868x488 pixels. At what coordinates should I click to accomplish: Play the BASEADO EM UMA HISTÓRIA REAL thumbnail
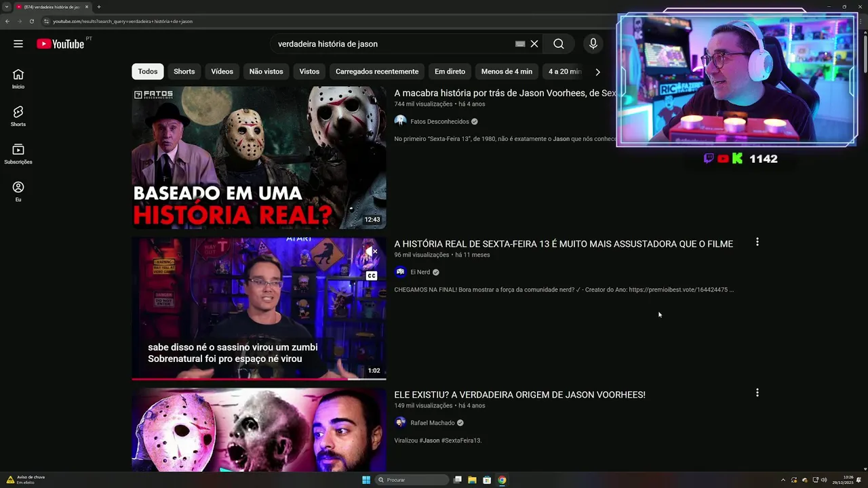(x=259, y=157)
